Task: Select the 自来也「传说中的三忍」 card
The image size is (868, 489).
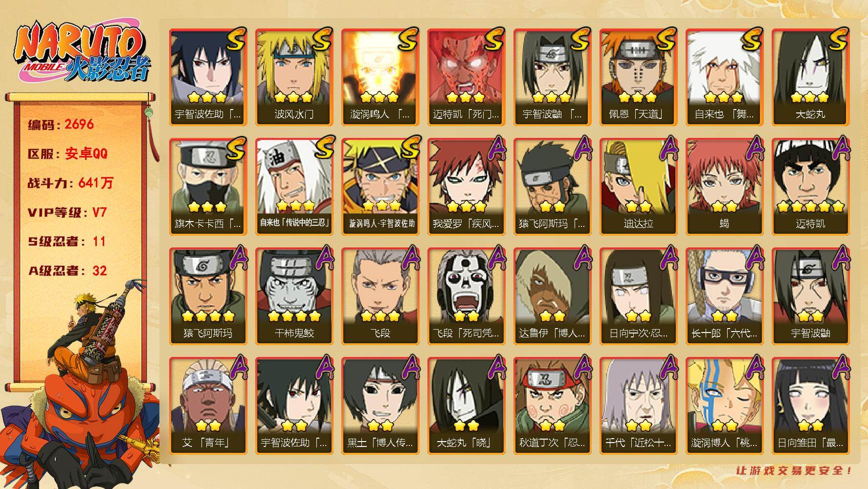Action: click(294, 186)
